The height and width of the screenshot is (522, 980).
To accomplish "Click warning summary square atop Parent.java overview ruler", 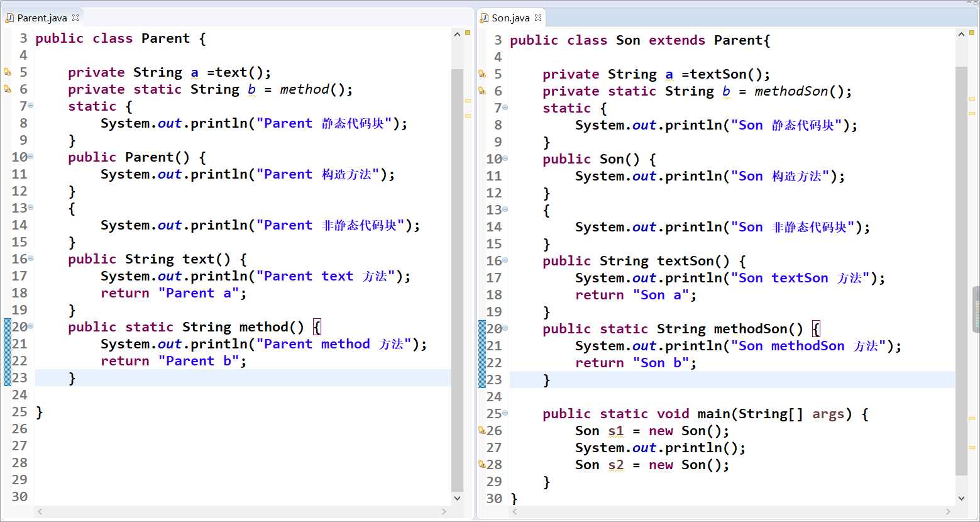I will click(468, 33).
